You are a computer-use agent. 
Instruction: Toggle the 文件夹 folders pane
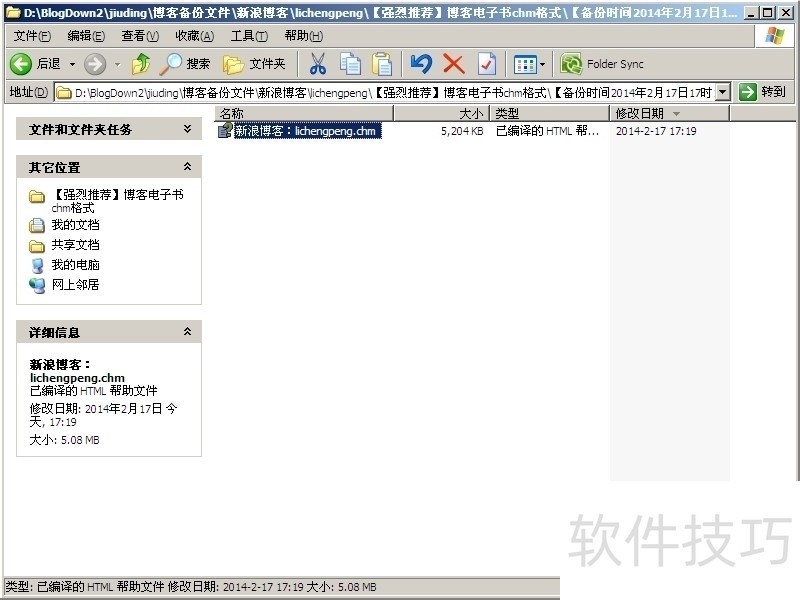[255, 64]
